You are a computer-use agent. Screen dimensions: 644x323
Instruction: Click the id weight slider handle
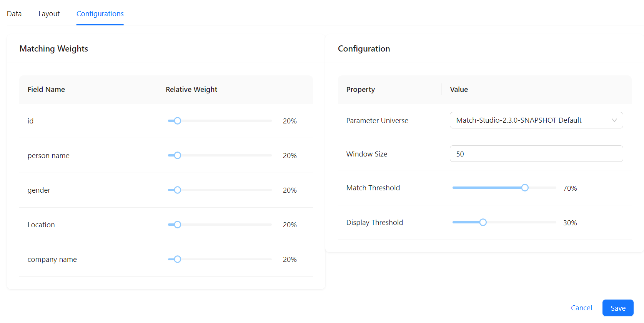tap(177, 121)
